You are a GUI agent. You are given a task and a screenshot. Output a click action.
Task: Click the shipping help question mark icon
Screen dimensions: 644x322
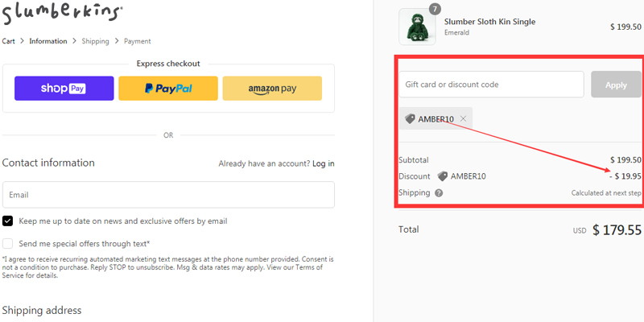(x=439, y=193)
